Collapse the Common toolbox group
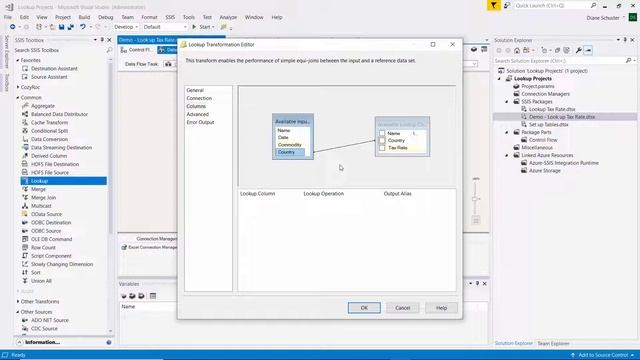The width and height of the screenshot is (640, 360). (18, 98)
